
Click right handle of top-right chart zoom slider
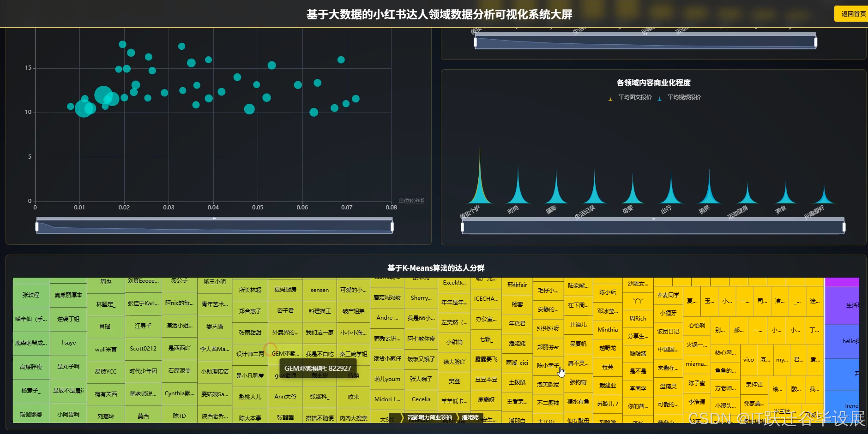[816, 42]
